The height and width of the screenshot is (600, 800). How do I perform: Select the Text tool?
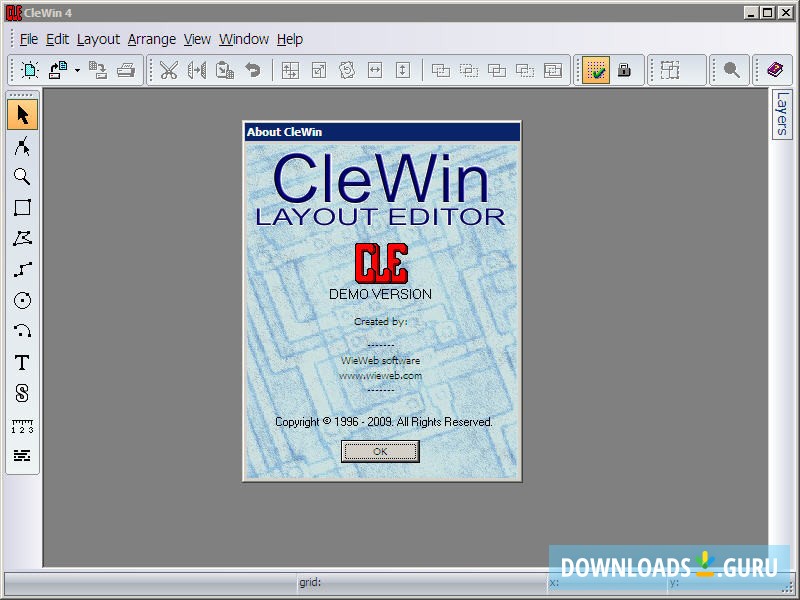pyautogui.click(x=20, y=362)
